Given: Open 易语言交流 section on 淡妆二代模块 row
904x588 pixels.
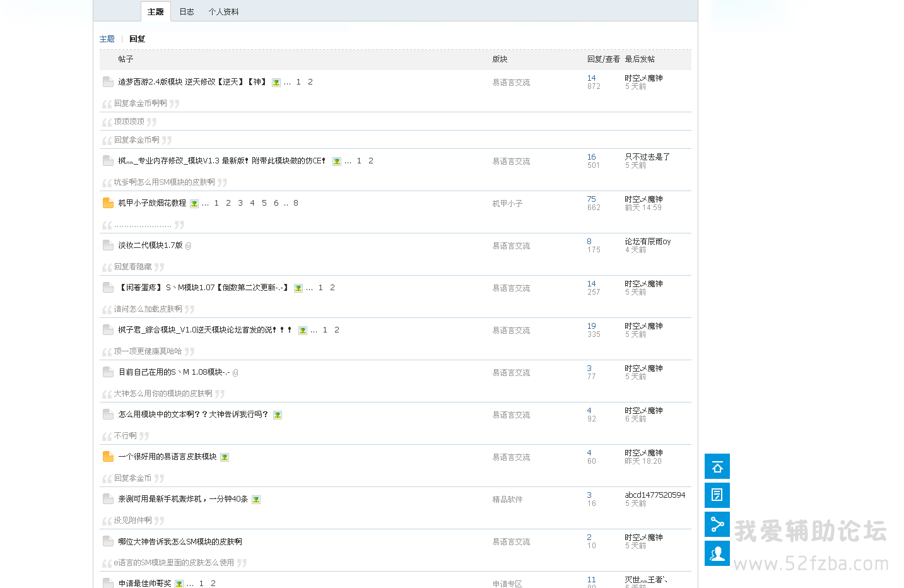Looking at the screenshot, I should click(x=511, y=246).
